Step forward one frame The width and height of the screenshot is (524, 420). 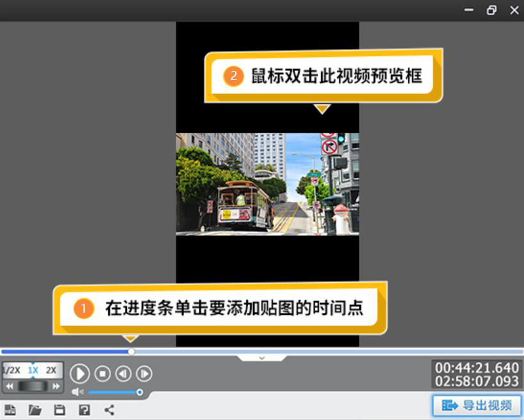tap(144, 374)
